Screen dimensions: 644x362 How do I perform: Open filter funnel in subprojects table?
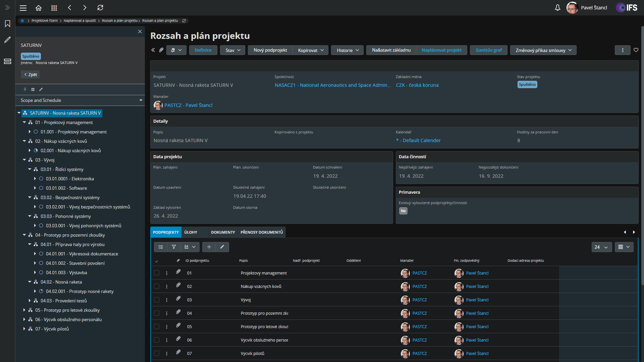[174, 247]
